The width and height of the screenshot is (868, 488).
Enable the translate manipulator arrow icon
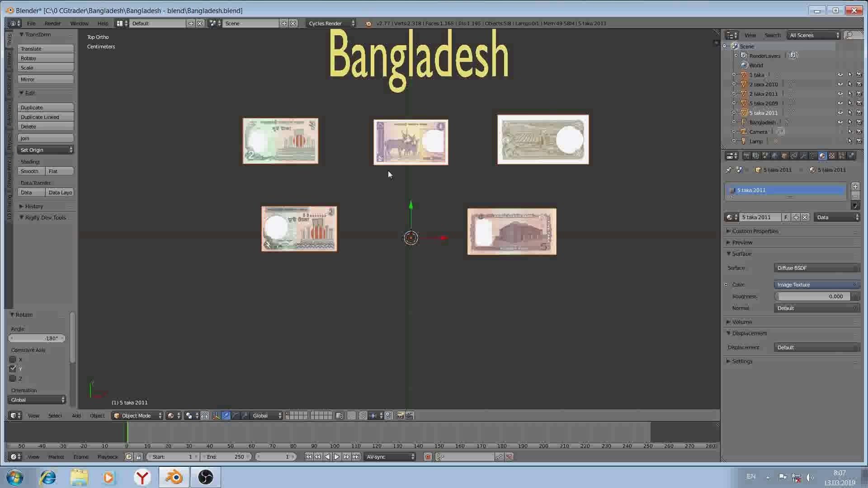coord(226,416)
